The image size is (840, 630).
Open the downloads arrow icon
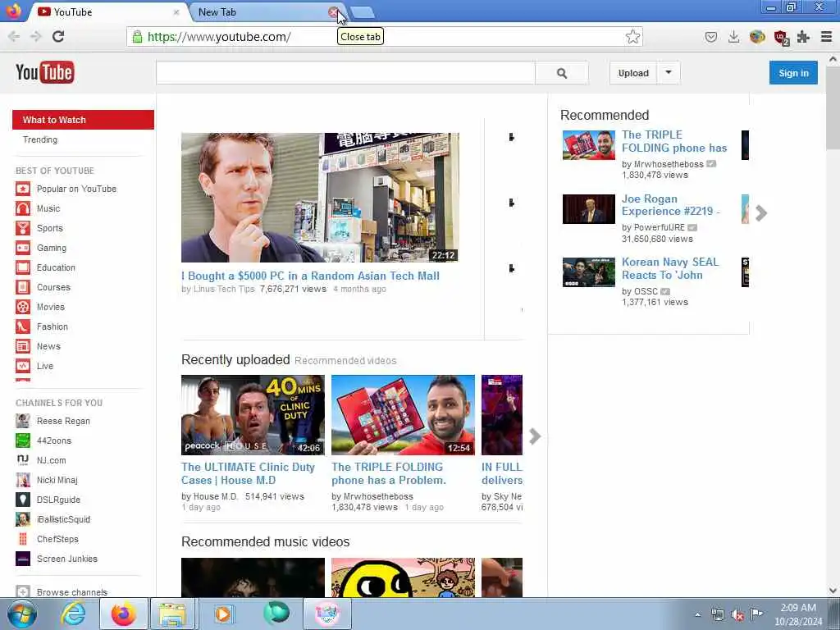click(x=734, y=36)
